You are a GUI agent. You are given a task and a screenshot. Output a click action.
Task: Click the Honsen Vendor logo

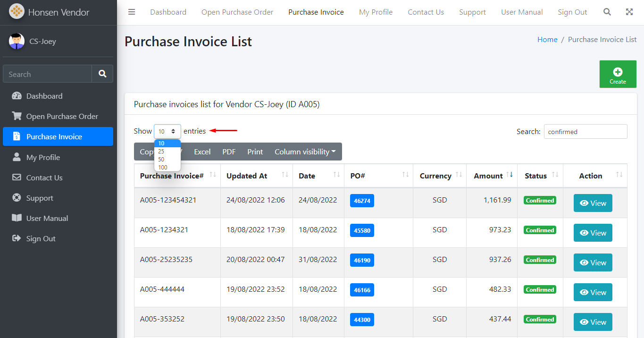[x=17, y=12]
